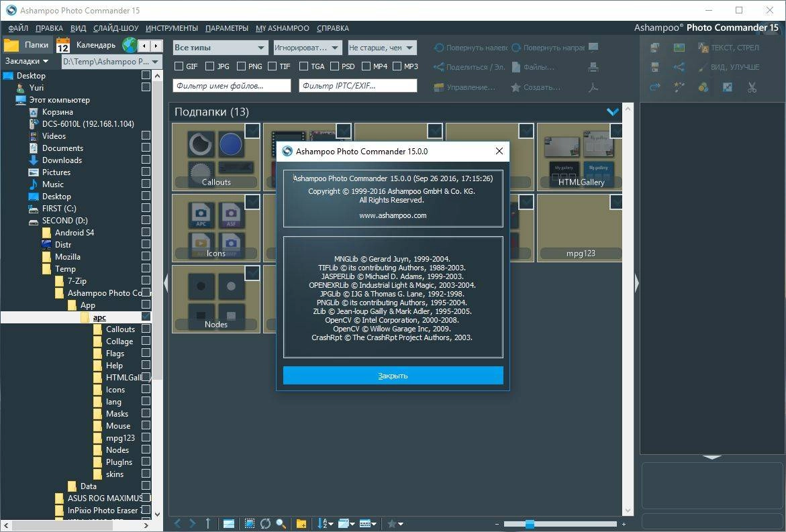Viewport: 786px width, 532px height.
Task: Click the thumbnail size slider handle
Action: coord(530,524)
